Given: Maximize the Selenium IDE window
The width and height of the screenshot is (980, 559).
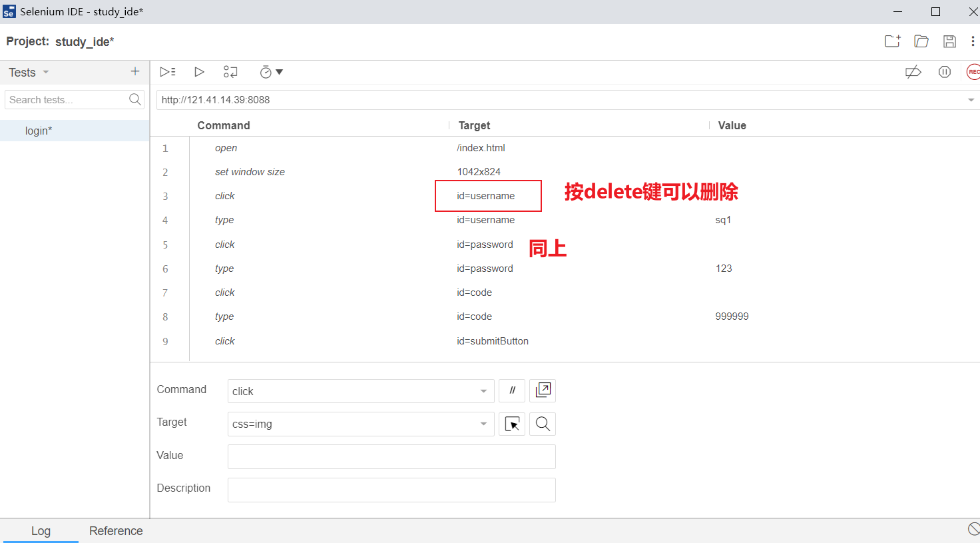Looking at the screenshot, I should [x=935, y=11].
